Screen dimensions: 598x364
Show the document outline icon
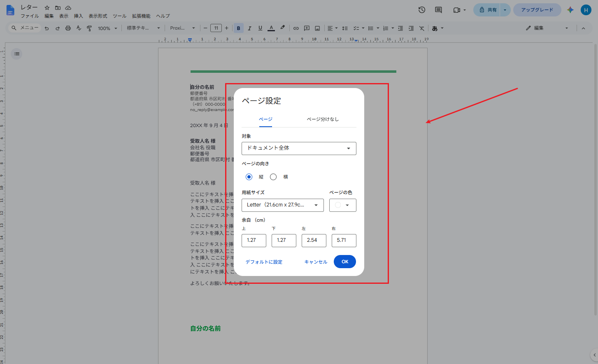click(x=16, y=54)
